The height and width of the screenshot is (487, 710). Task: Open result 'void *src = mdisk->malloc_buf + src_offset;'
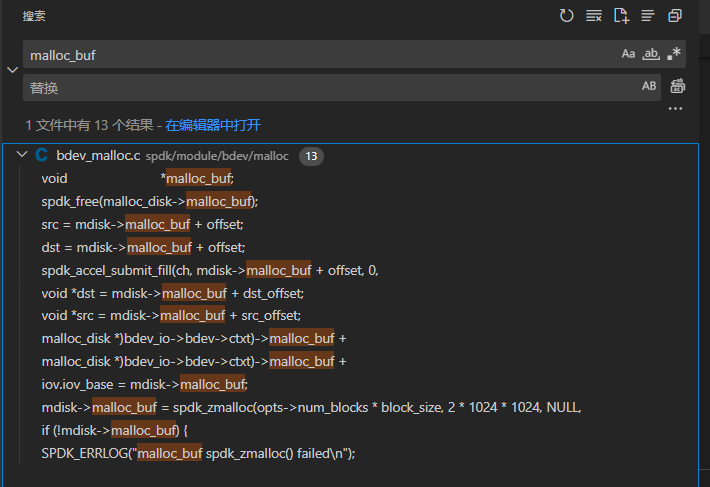[x=171, y=315]
